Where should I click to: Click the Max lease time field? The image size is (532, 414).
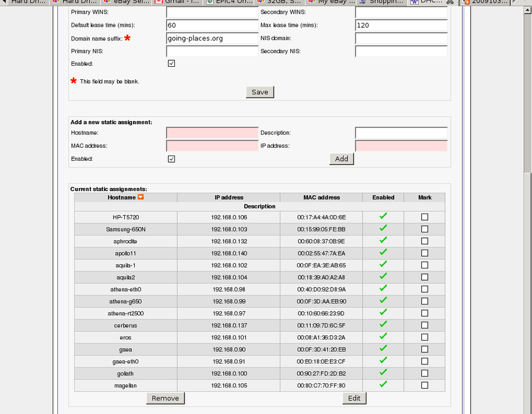(x=401, y=25)
